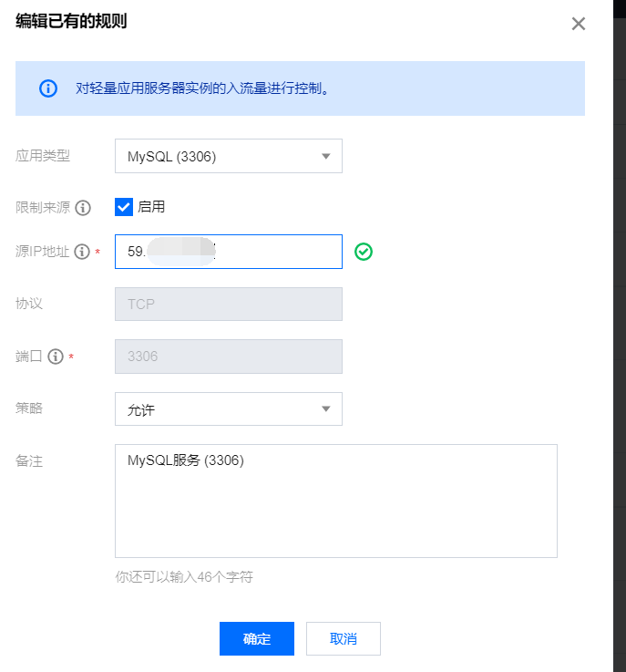The image size is (626, 672).
Task: Click the disabled TCP protocol field
Action: (228, 305)
